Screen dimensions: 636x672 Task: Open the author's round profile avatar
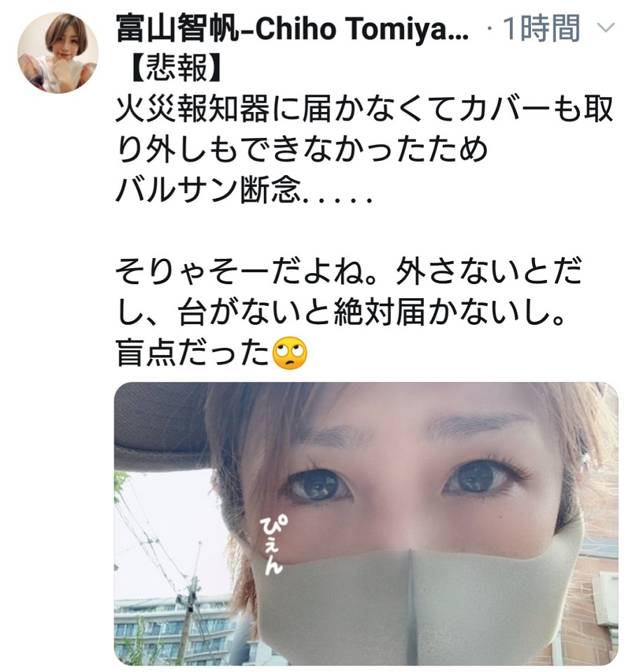57,52
